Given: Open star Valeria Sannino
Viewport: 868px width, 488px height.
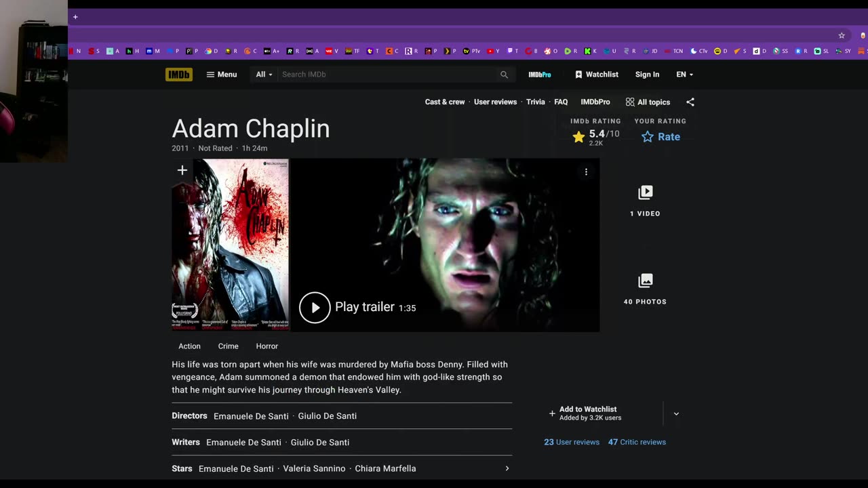Looking at the screenshot, I should 314,469.
